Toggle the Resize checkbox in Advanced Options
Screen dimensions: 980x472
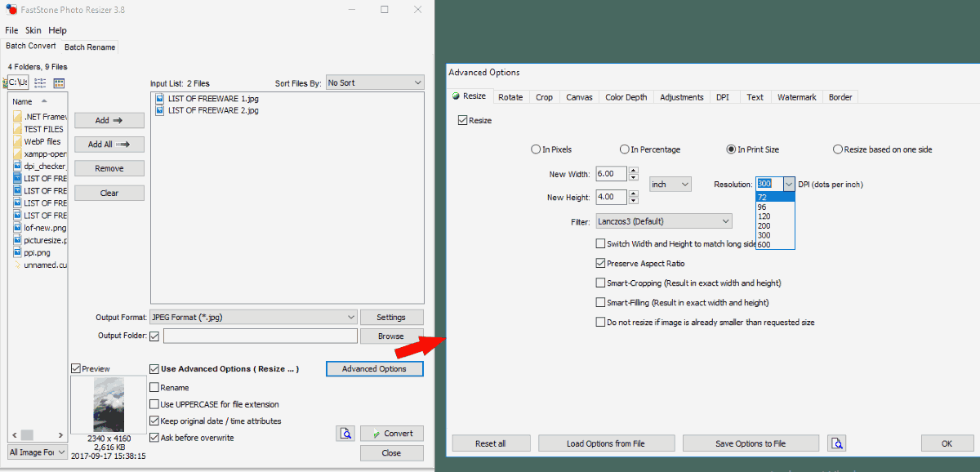[x=463, y=120]
